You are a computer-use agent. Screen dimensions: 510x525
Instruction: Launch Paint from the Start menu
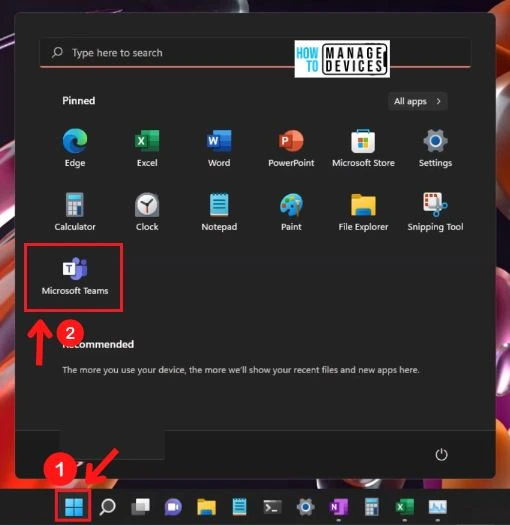click(x=291, y=211)
